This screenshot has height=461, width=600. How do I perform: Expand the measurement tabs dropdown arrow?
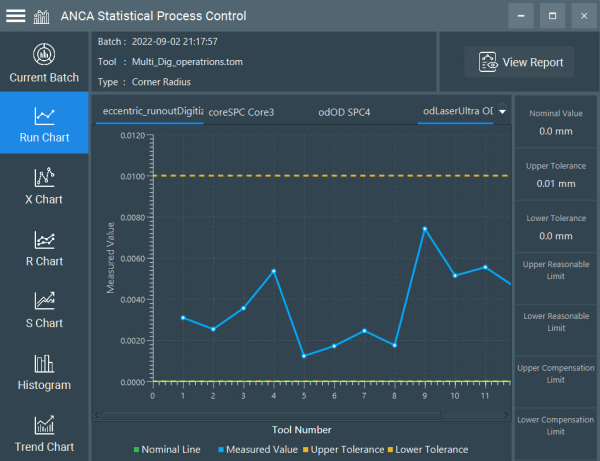(x=502, y=112)
